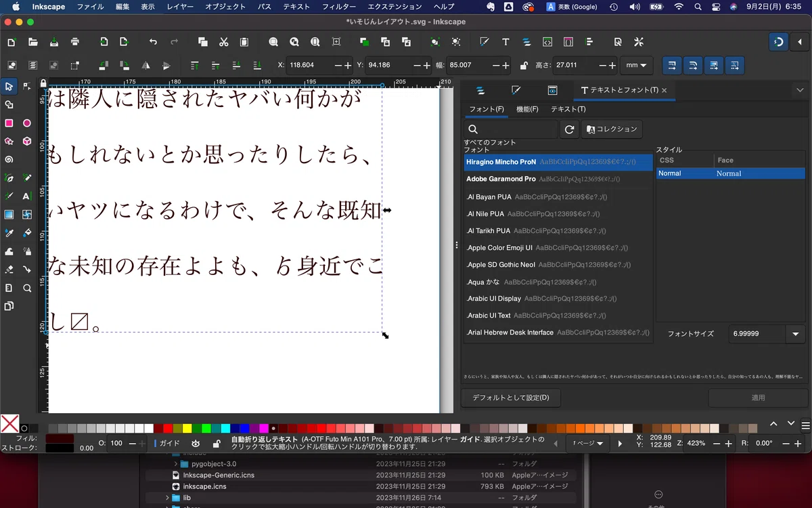
Task: Click デフォルトとして設定(D) button
Action: pos(511,398)
